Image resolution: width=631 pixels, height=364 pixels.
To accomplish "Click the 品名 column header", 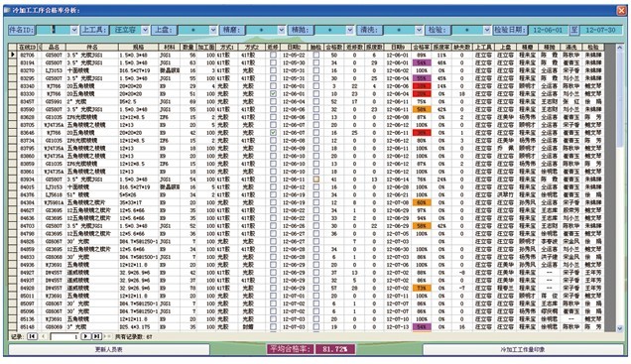I will (x=54, y=47).
